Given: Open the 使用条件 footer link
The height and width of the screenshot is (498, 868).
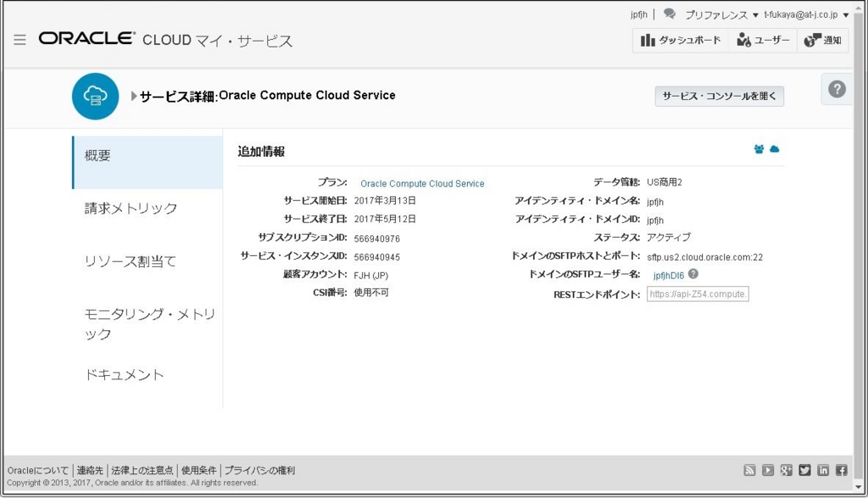Looking at the screenshot, I should [198, 470].
